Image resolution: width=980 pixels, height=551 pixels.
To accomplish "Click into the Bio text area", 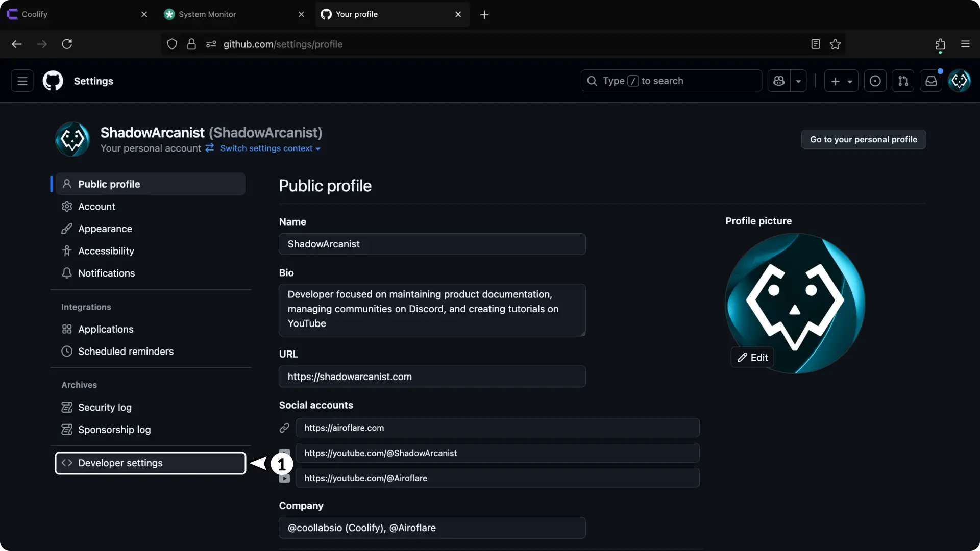I will (x=432, y=309).
